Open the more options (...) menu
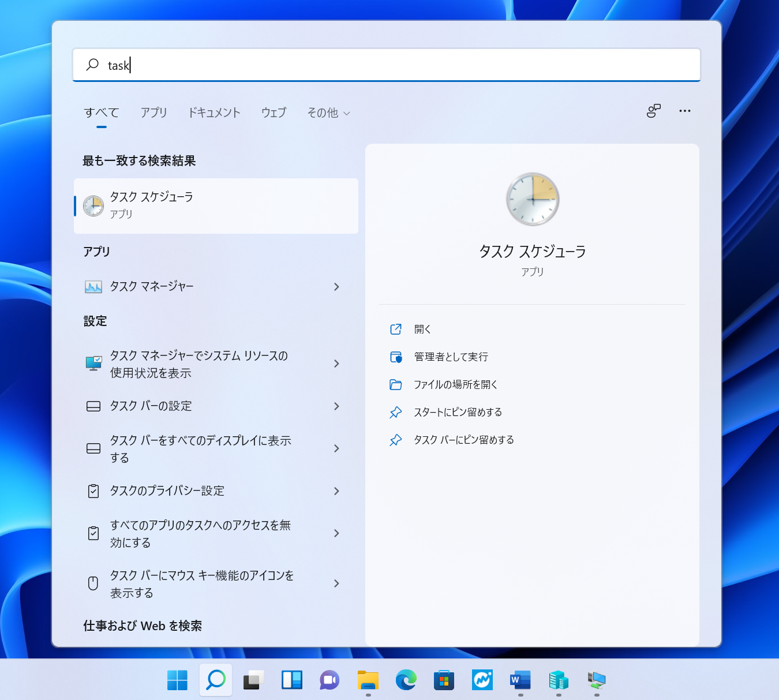The width and height of the screenshot is (779, 700). 685,111
